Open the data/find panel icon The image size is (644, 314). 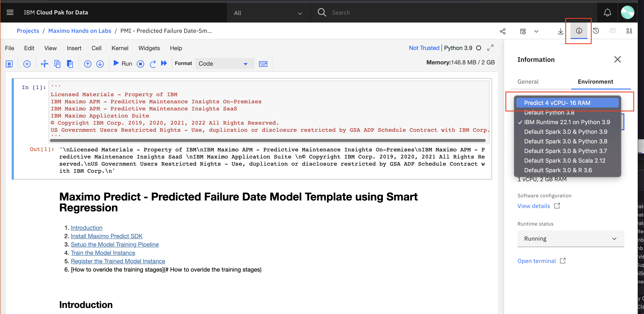coord(629,31)
